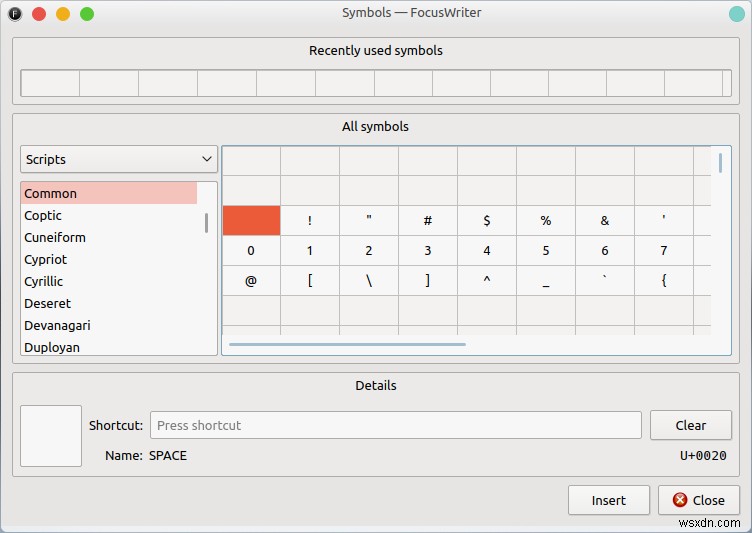Click the green maximize window button
Screen dimensions: 752x533
[87, 14]
